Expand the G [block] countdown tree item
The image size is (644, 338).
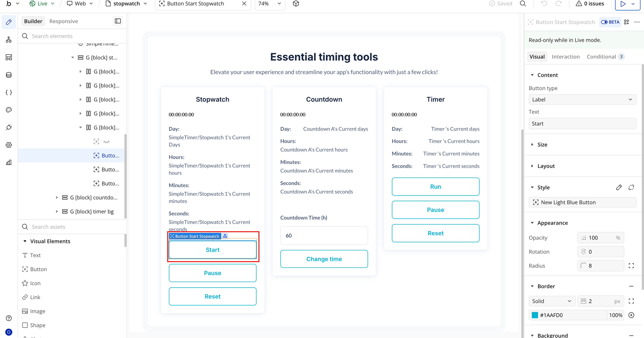tap(57, 197)
